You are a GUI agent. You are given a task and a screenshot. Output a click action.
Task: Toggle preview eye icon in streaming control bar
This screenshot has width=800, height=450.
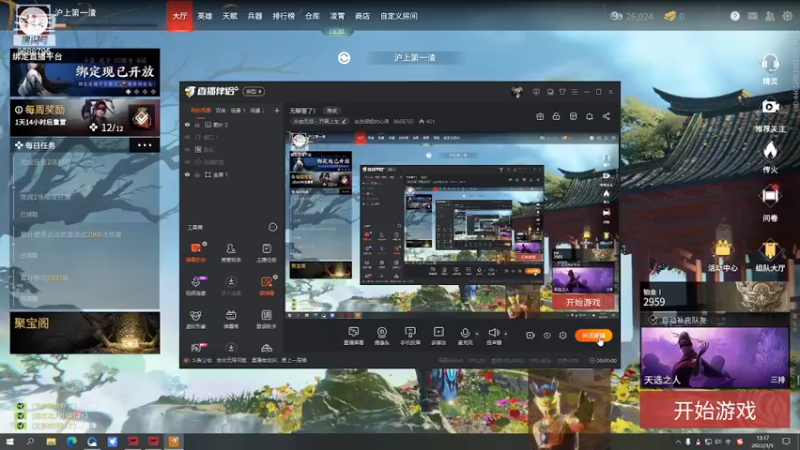click(546, 335)
